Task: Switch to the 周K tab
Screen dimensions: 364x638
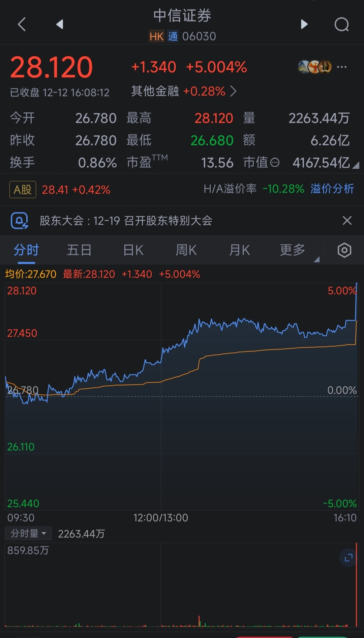Action: pyautogui.click(x=186, y=250)
